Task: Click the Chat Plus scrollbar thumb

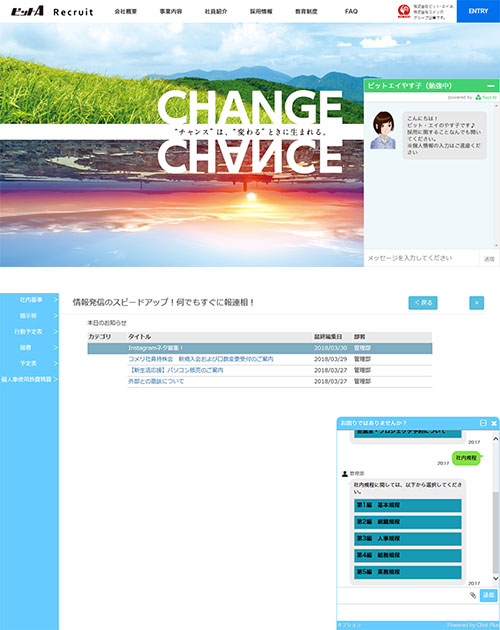Action: coord(496,533)
